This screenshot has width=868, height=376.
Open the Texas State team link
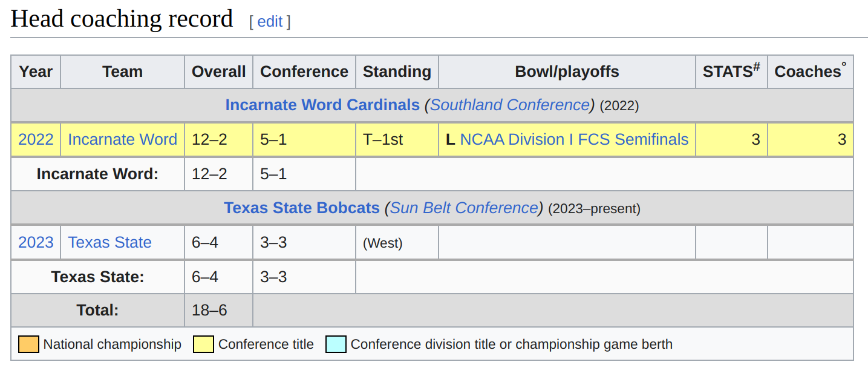pos(110,242)
